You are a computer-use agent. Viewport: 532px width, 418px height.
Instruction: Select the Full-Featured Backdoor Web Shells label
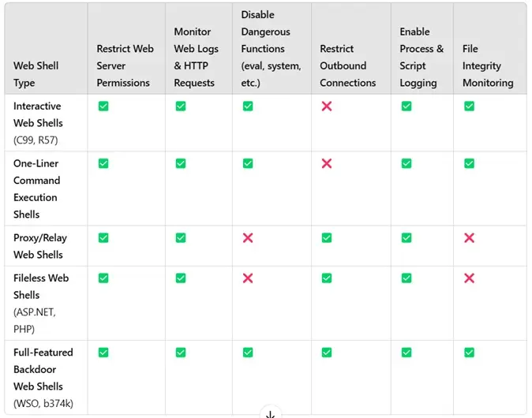click(43, 378)
